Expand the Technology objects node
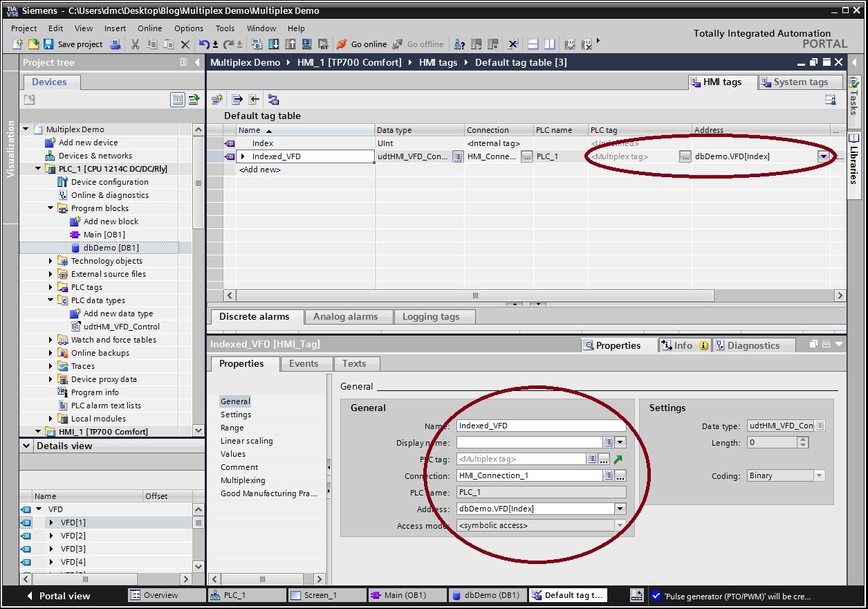868x609 pixels. click(50, 261)
